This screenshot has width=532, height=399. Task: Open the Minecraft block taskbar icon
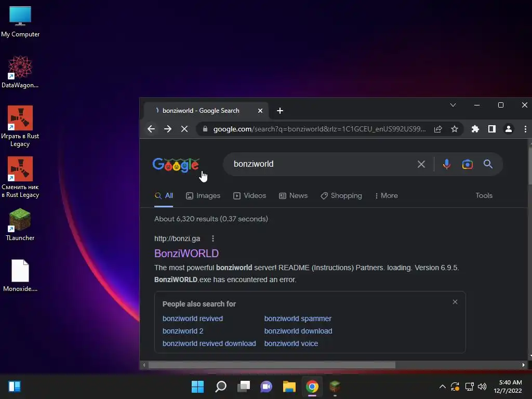click(x=335, y=387)
